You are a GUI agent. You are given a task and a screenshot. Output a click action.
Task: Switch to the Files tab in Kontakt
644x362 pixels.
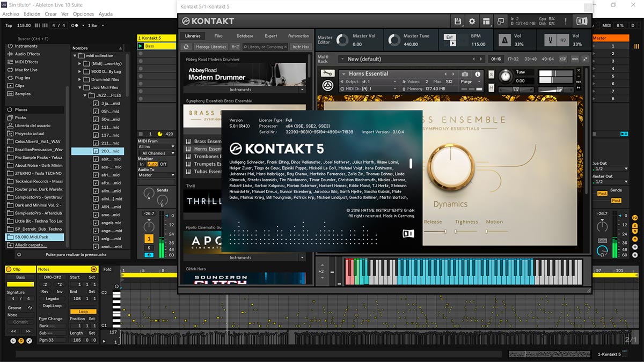pyautogui.click(x=218, y=36)
